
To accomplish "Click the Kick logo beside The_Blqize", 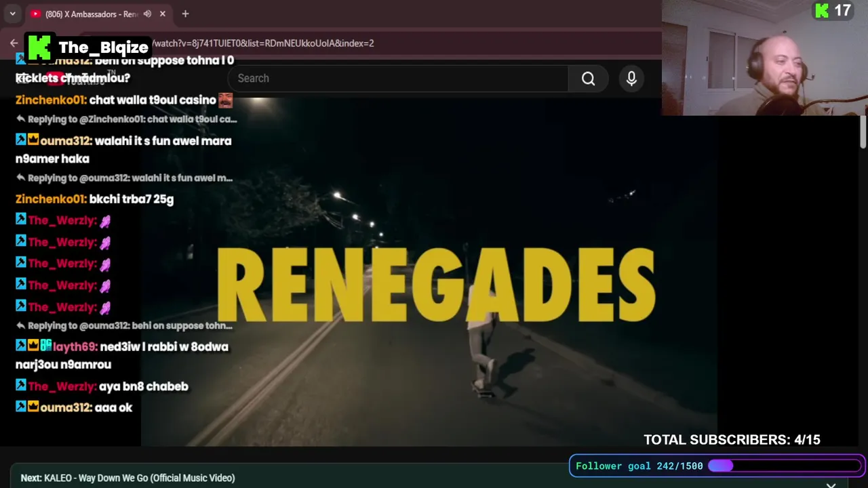I will coord(39,47).
